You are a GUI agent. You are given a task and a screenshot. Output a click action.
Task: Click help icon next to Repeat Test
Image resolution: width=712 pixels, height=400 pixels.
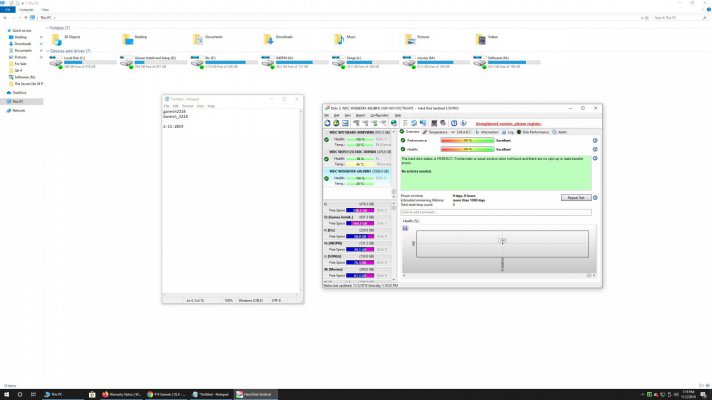pos(595,198)
